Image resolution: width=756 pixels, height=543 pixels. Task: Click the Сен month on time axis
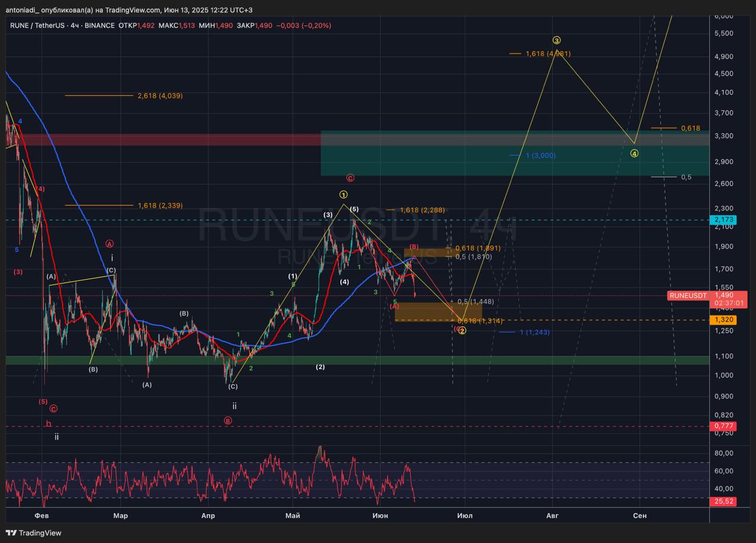tap(640, 515)
